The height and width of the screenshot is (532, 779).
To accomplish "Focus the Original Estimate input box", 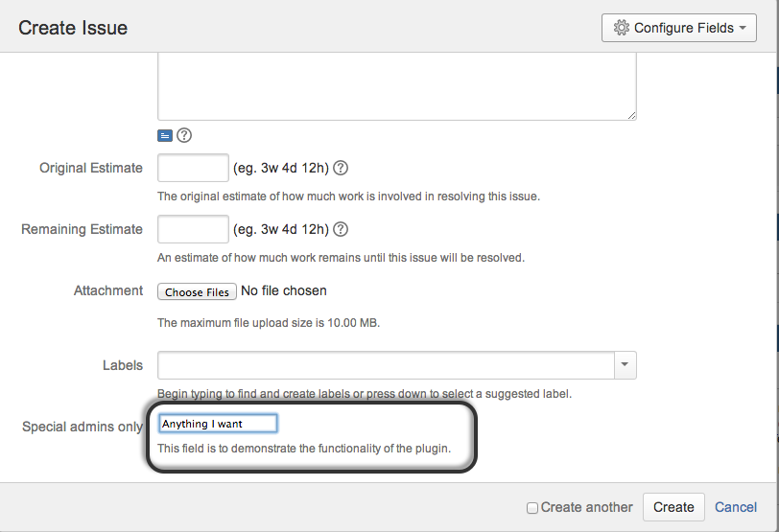I will (193, 168).
